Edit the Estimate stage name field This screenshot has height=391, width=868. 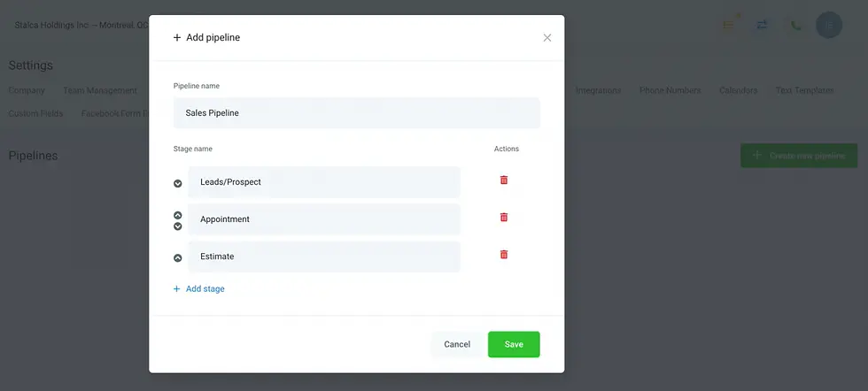coord(324,256)
